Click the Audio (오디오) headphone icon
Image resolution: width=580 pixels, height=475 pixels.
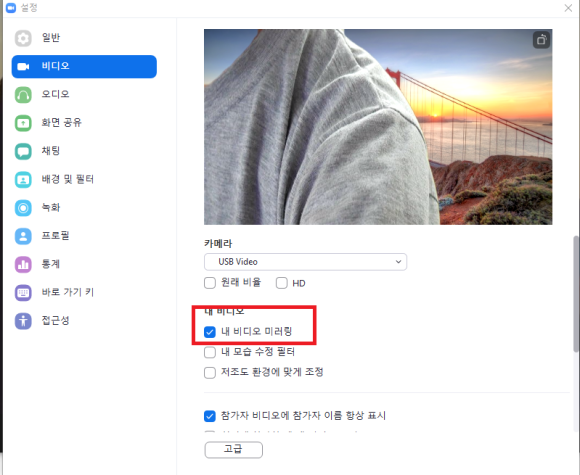tap(23, 95)
